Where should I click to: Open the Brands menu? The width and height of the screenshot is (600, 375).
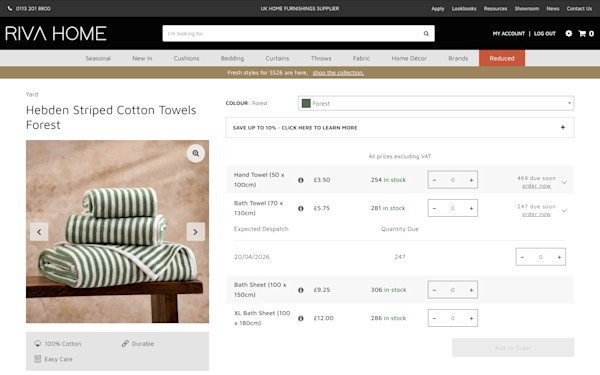coord(458,58)
